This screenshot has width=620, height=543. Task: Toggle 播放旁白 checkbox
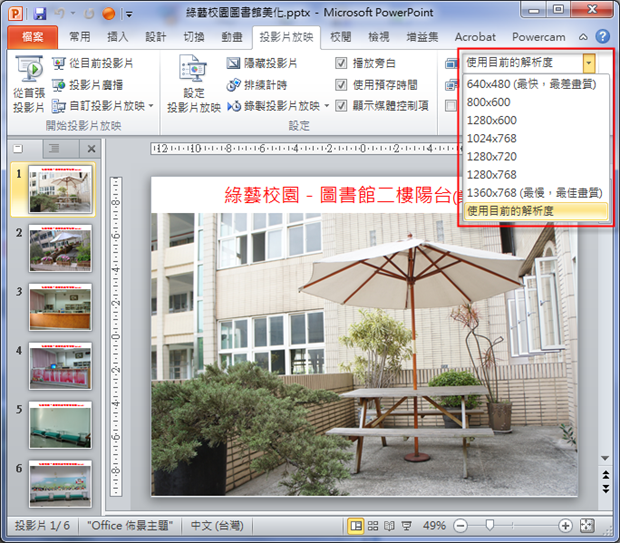pos(341,63)
